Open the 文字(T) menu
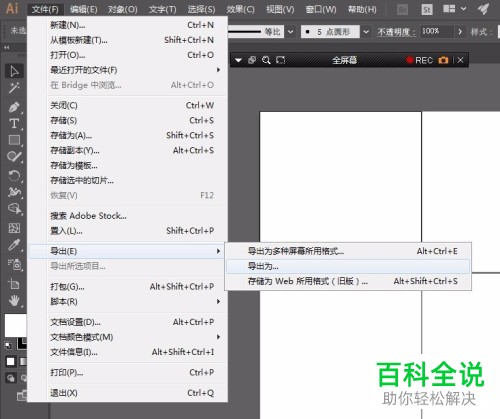500x419 pixels. [162, 9]
